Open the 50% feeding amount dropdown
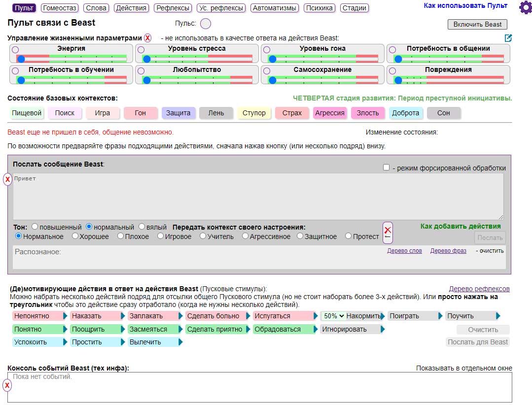Viewport: 532px width, 405px height. click(333, 316)
